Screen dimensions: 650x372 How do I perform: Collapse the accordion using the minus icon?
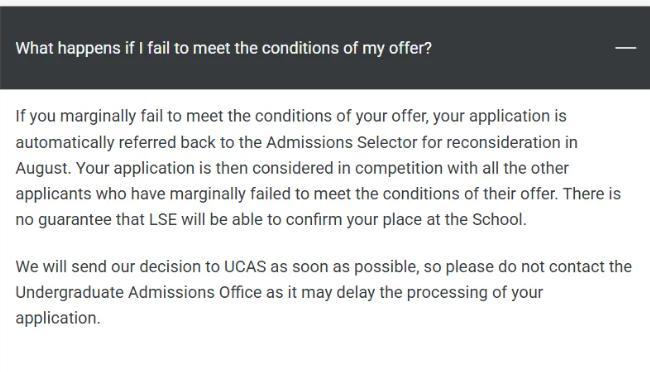pyautogui.click(x=625, y=48)
